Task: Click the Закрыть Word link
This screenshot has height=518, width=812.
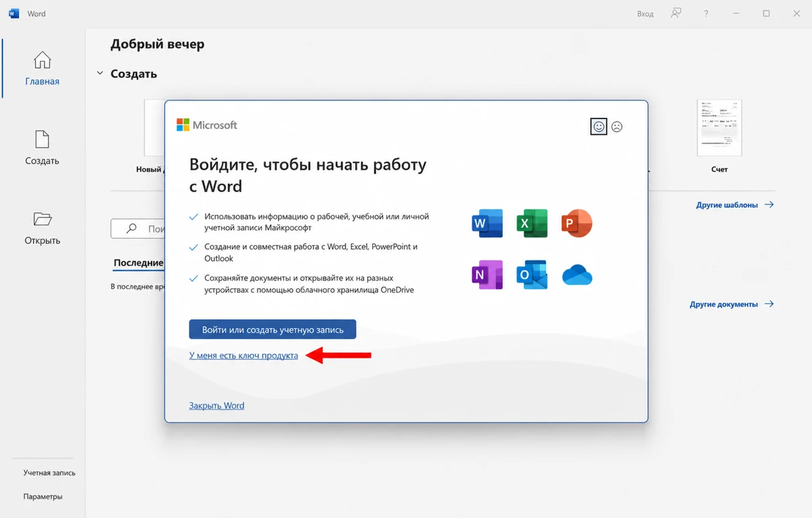Action: [x=217, y=406]
